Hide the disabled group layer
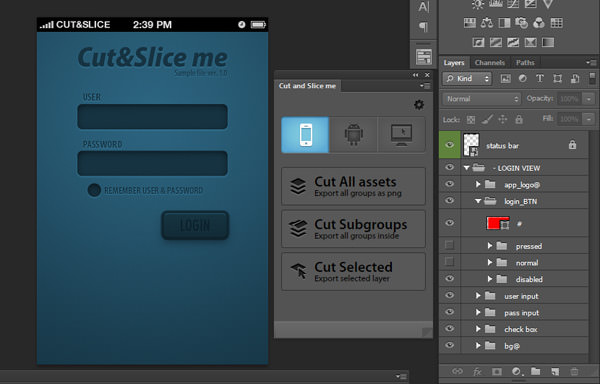This screenshot has height=384, width=600. [450, 279]
